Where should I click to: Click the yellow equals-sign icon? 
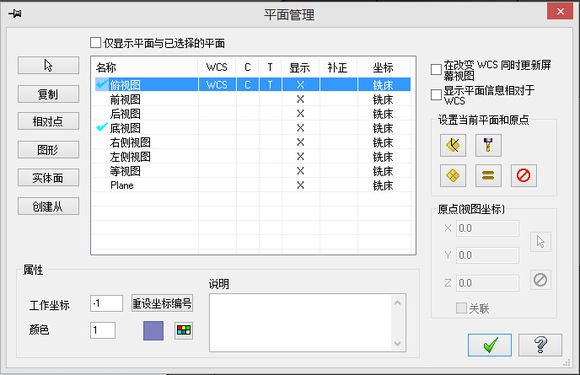point(488,175)
